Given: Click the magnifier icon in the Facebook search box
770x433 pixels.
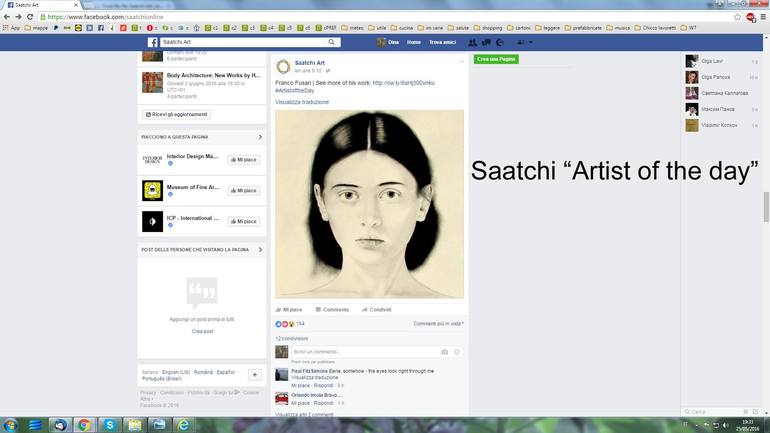Looking at the screenshot, I should 331,42.
